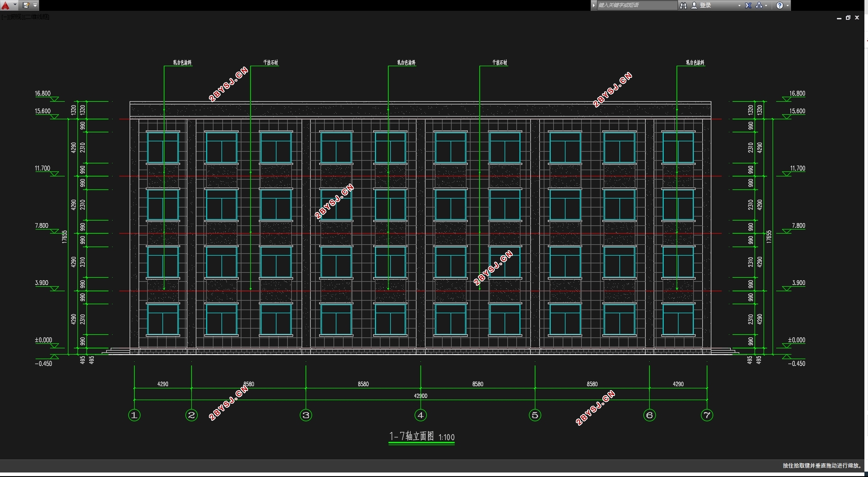Image resolution: width=868 pixels, height=477 pixels.
Task: Click the binoculars search icon
Action: (x=683, y=5)
